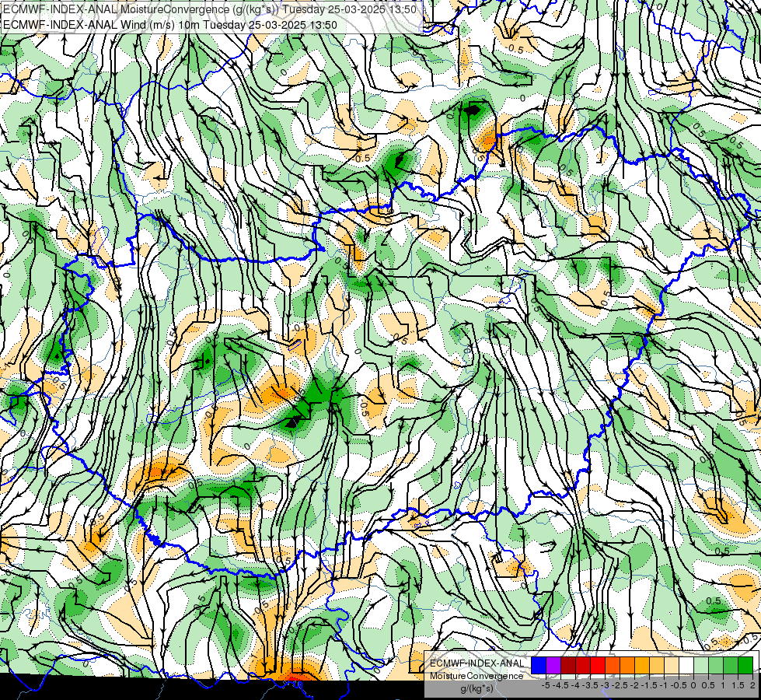Click the '-2.5' legend tick value
Image resolution: width=761 pixels, height=700 pixels.
point(620,685)
